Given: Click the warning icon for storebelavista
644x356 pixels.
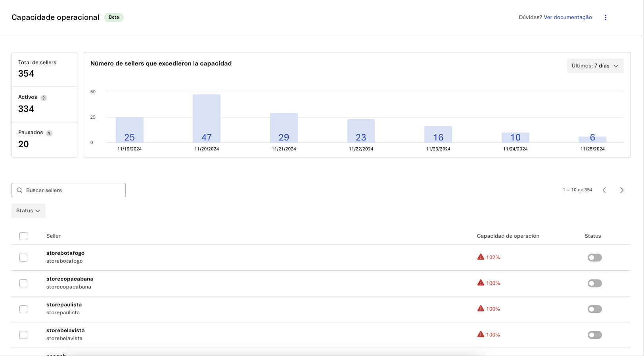Looking at the screenshot, I should (x=481, y=335).
